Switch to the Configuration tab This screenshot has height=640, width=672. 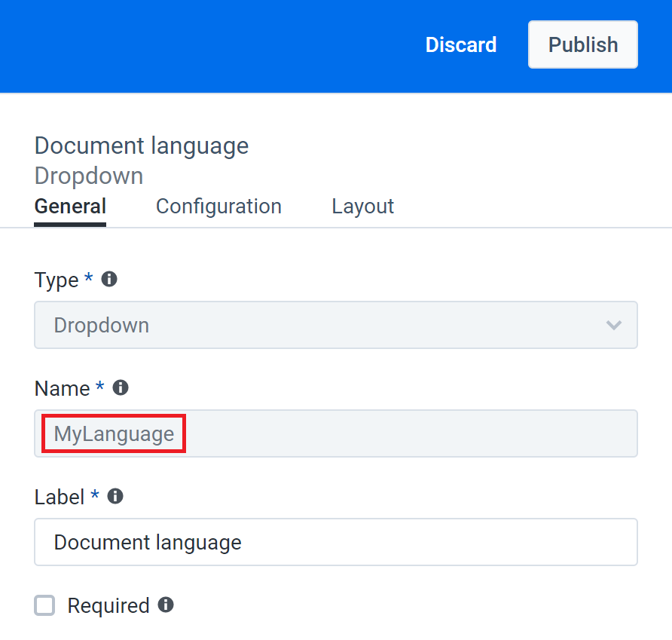(218, 206)
